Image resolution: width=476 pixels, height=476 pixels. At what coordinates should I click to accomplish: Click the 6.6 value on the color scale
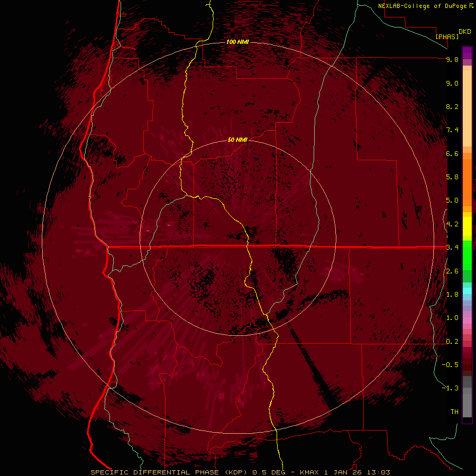[x=452, y=153]
